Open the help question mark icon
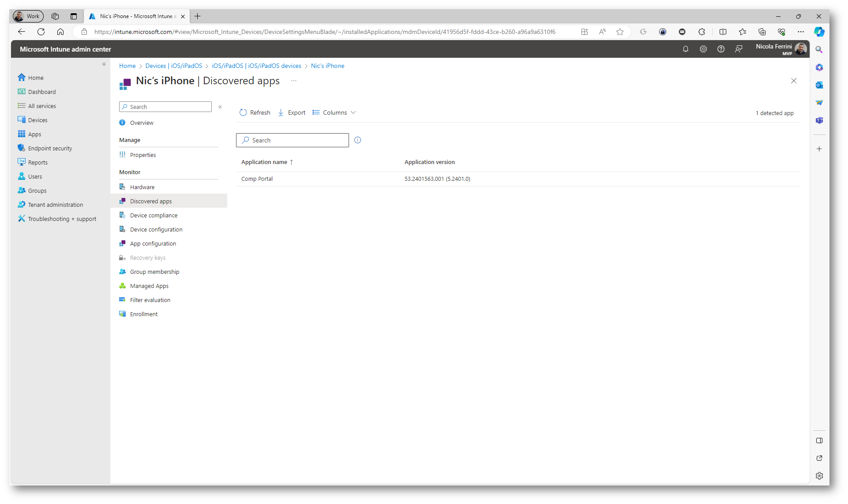 click(x=721, y=49)
